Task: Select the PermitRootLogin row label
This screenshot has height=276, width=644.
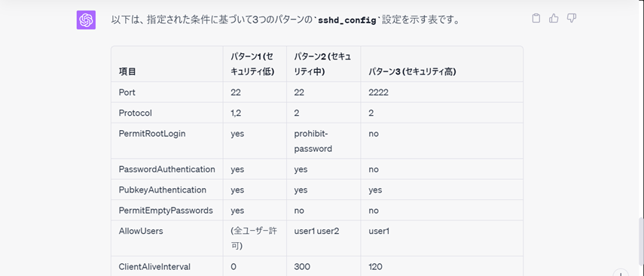Action: pos(152,134)
